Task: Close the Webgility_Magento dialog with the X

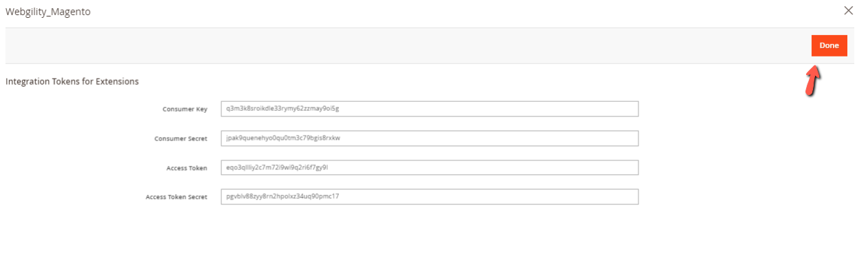Action: (x=849, y=10)
